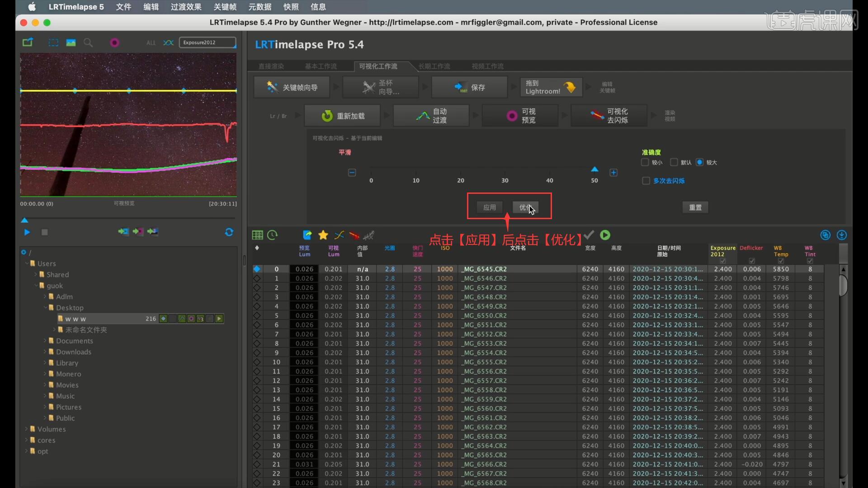Select the 较小 accuracy option
The height and width of the screenshot is (488, 868).
(x=645, y=162)
